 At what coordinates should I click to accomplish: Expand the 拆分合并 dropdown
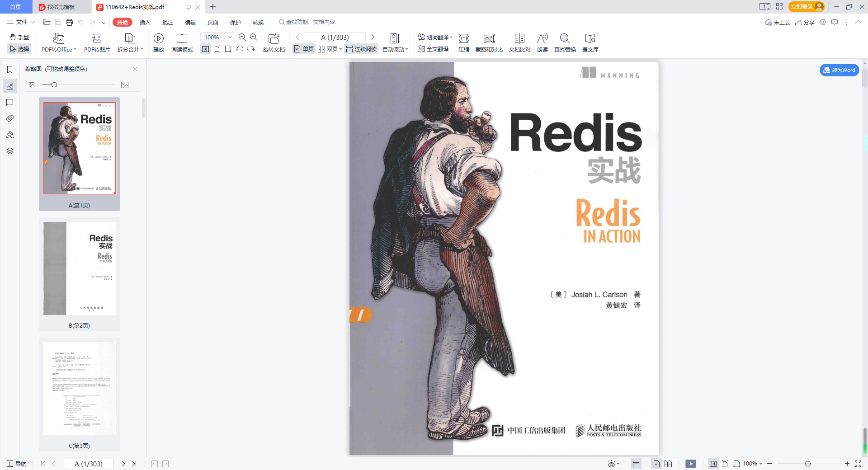click(142, 50)
